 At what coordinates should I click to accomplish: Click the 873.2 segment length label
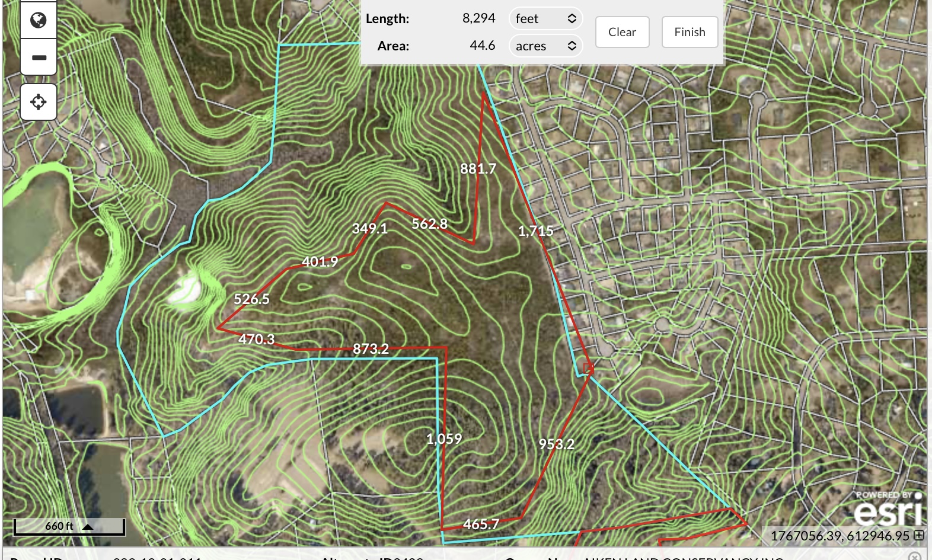tap(371, 348)
